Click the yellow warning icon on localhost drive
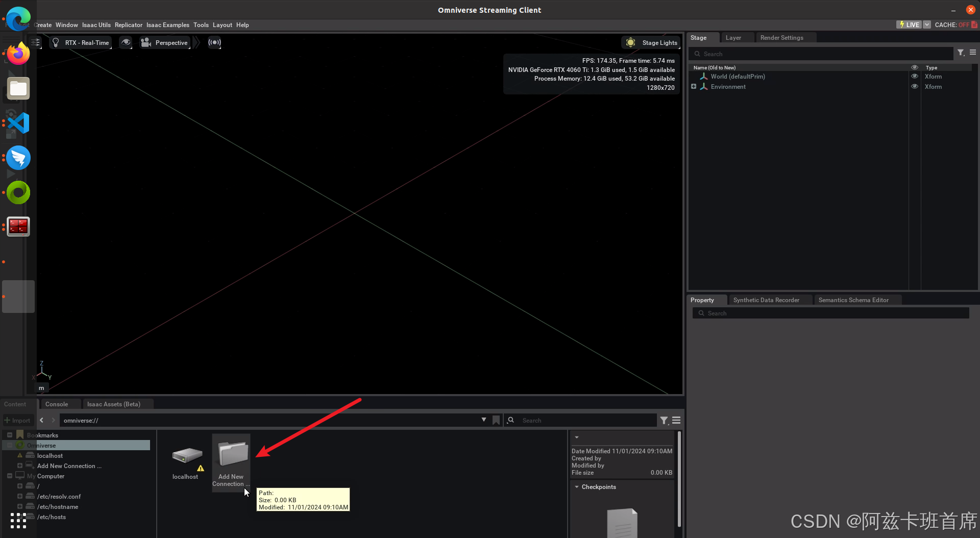The image size is (980, 538). point(201,468)
